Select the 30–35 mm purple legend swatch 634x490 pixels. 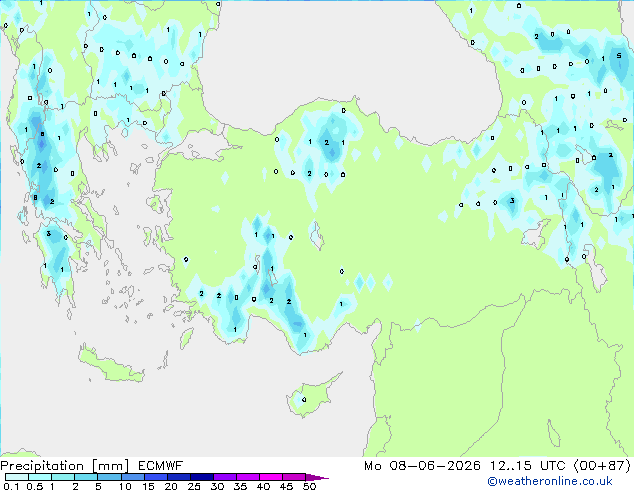225,477
